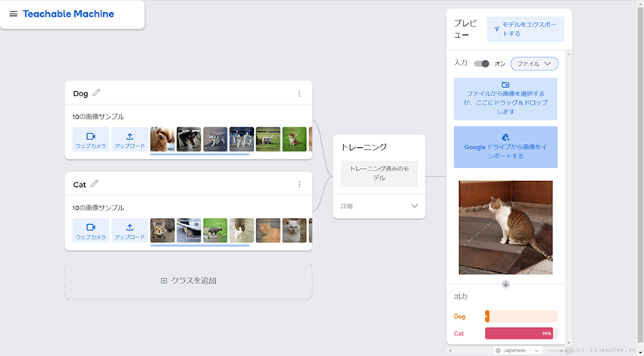Choose image from file drop area
This screenshot has width=644, height=356.
coord(505,98)
